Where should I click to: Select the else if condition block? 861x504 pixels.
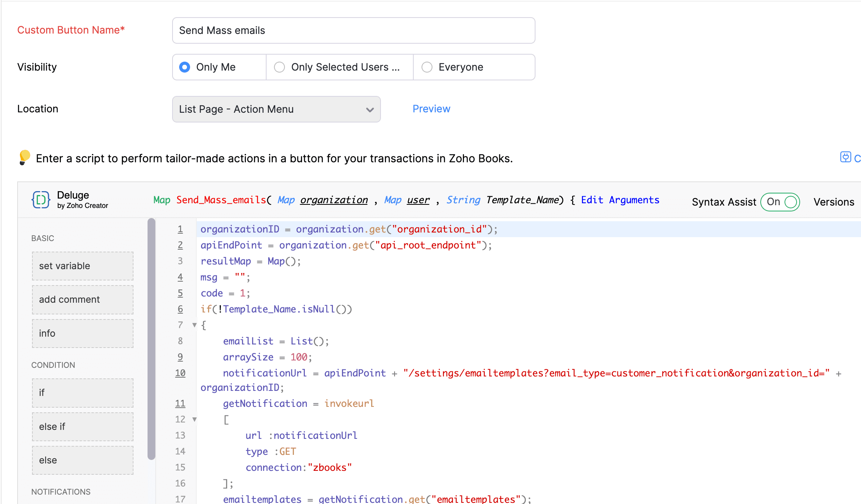point(83,427)
